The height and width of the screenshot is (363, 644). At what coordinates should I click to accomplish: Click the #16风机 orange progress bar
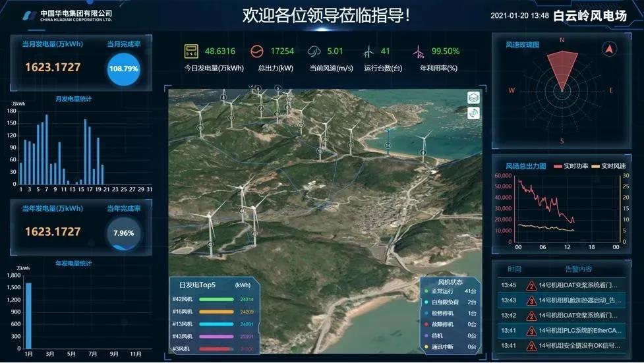click(x=216, y=312)
